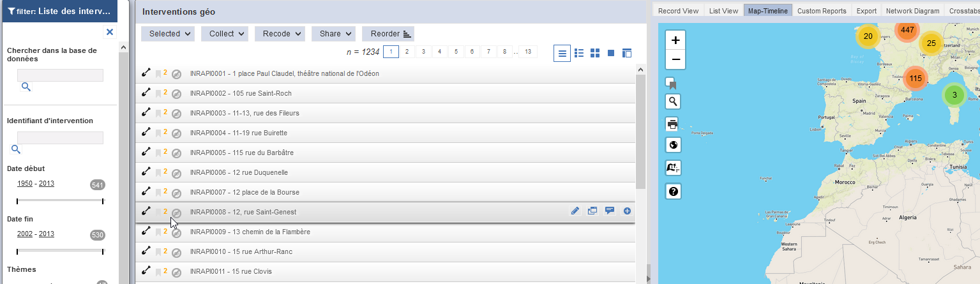Screen dimensions: 980x284
Task: Open the Share dropdown
Action: coord(333,34)
